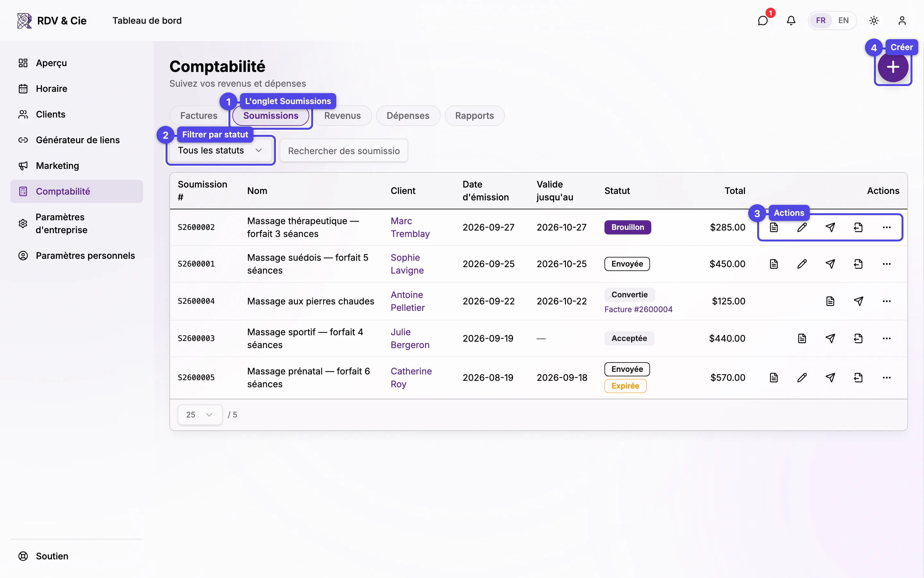Screen dimensions: 924x578
Task: Convert submission S2600002 to invoice icon
Action: (858, 227)
